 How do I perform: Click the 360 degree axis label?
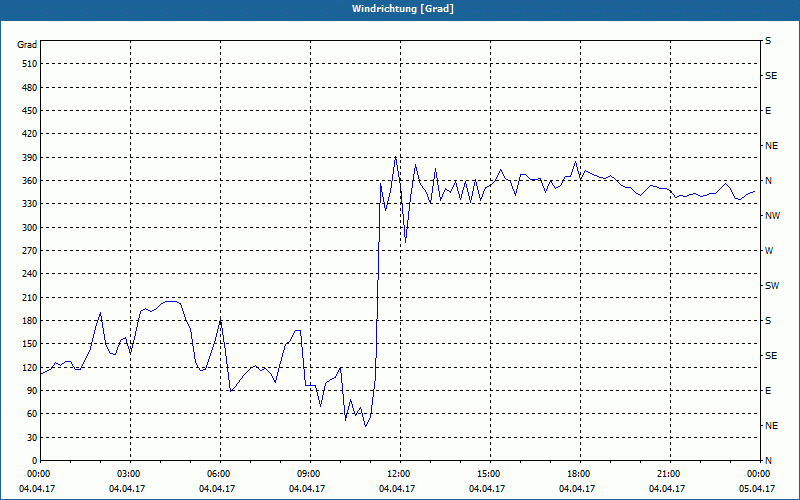(x=30, y=181)
